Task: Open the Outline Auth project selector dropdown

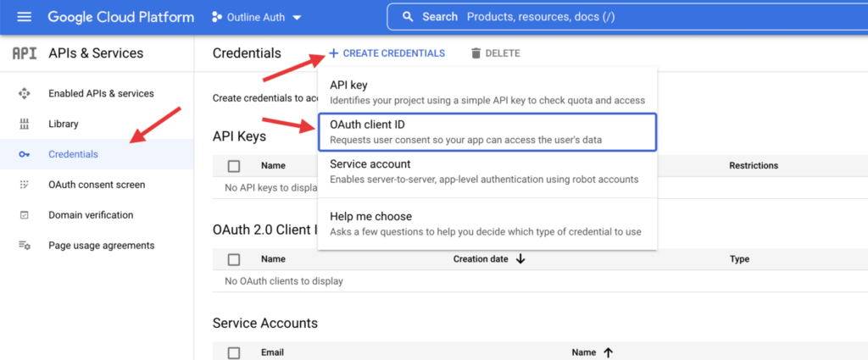Action: [x=257, y=17]
